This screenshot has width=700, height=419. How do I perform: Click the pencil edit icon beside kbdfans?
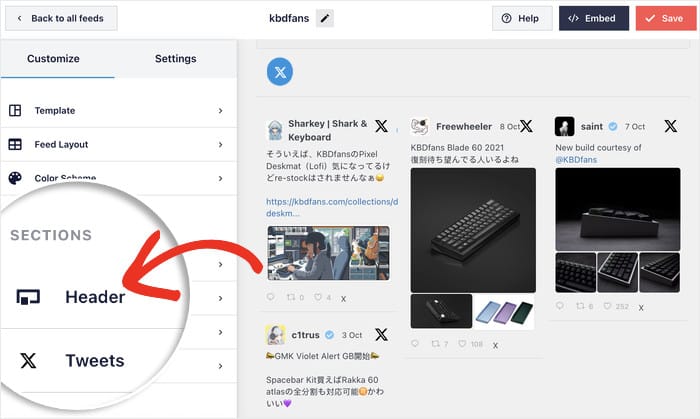tap(324, 18)
